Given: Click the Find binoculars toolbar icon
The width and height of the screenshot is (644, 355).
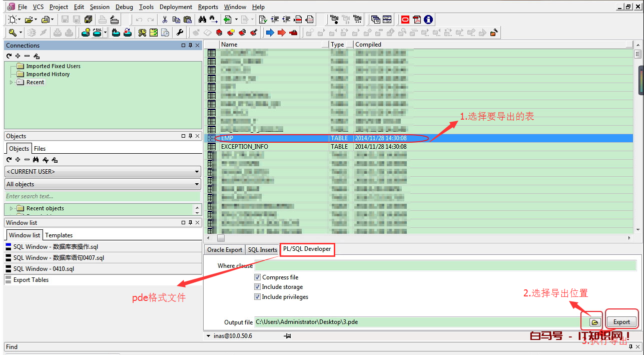Looking at the screenshot, I should pyautogui.click(x=202, y=20).
